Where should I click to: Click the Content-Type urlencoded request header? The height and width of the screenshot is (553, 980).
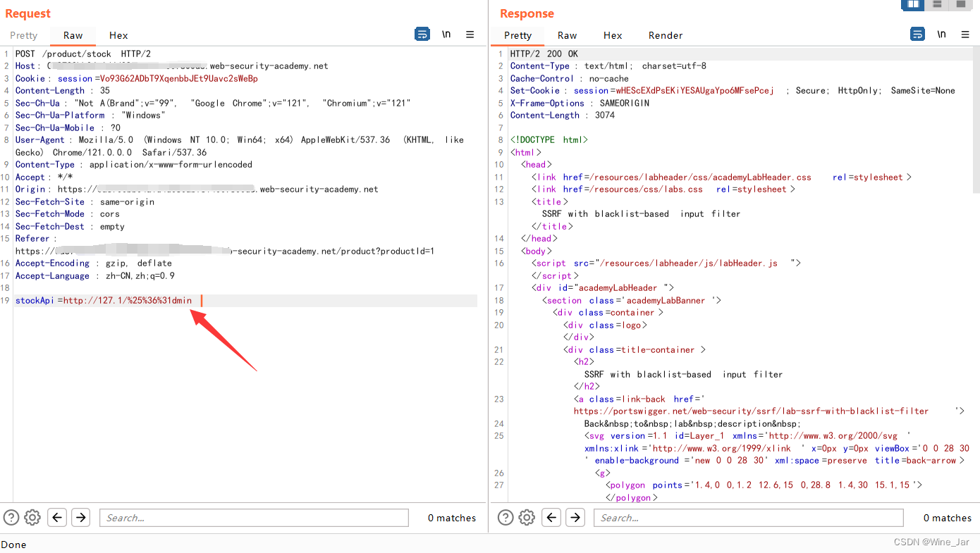coord(134,165)
